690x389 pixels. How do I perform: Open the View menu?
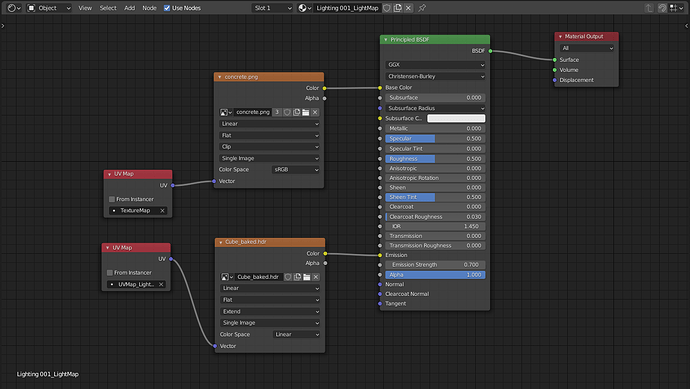[x=85, y=8]
